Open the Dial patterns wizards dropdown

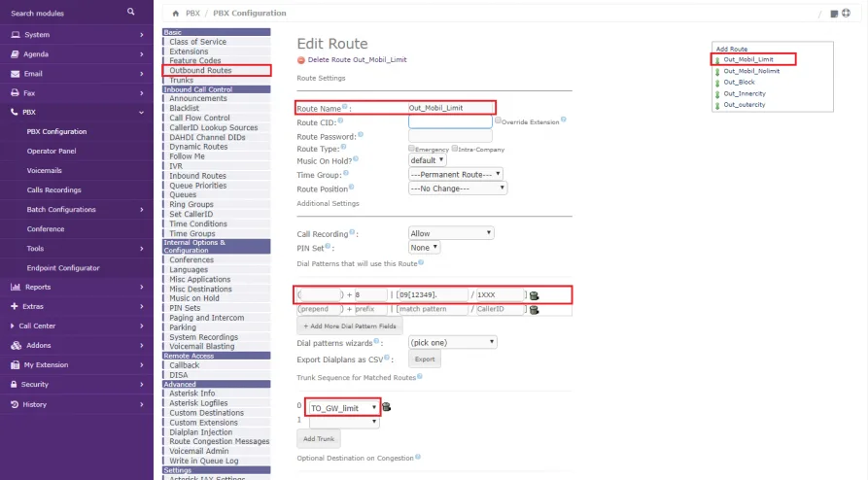452,342
